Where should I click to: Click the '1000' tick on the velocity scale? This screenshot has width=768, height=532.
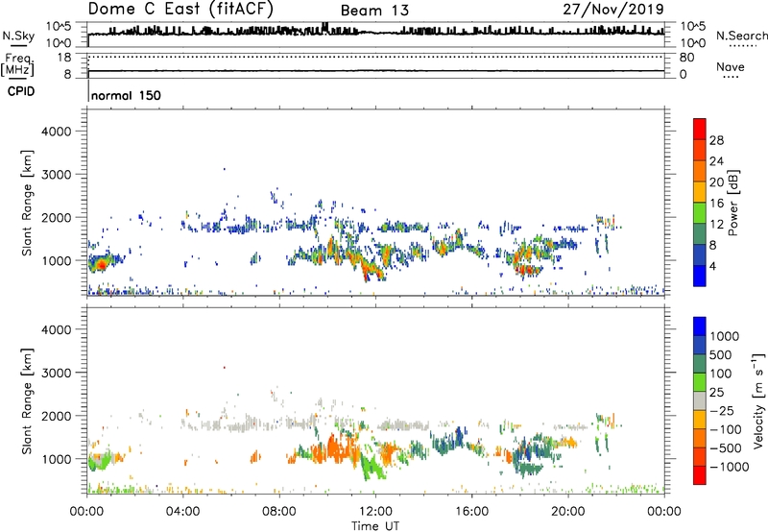pyautogui.click(x=725, y=336)
